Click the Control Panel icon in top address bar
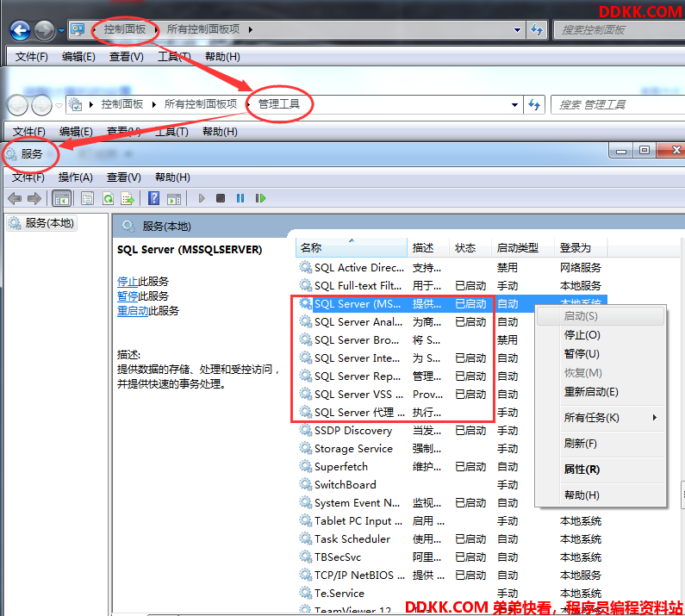This screenshot has width=685, height=616. point(78,29)
